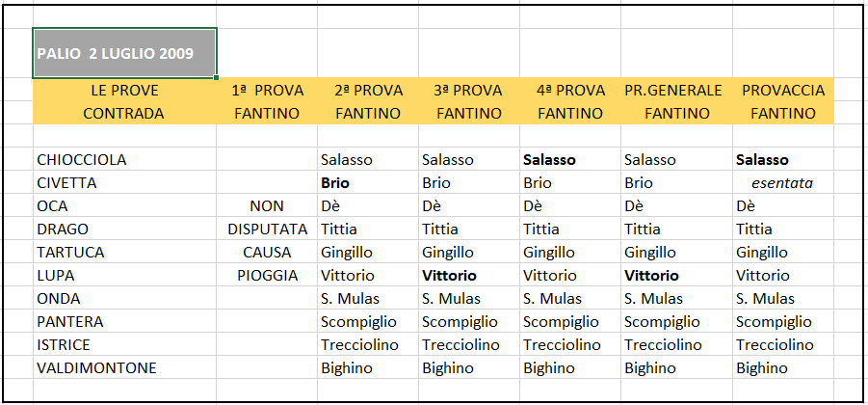Select the bold Salasso cell under 4ª PROVA
Screen dimensions: 868x405
[570, 159]
